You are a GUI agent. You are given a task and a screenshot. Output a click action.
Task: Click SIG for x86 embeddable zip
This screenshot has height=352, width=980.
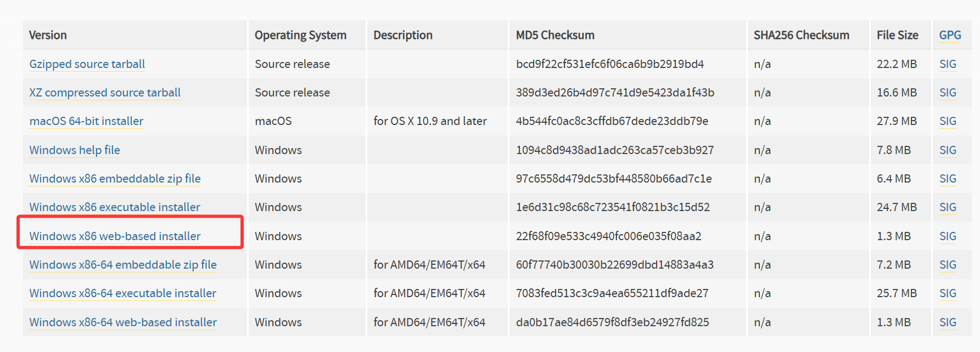(x=948, y=179)
